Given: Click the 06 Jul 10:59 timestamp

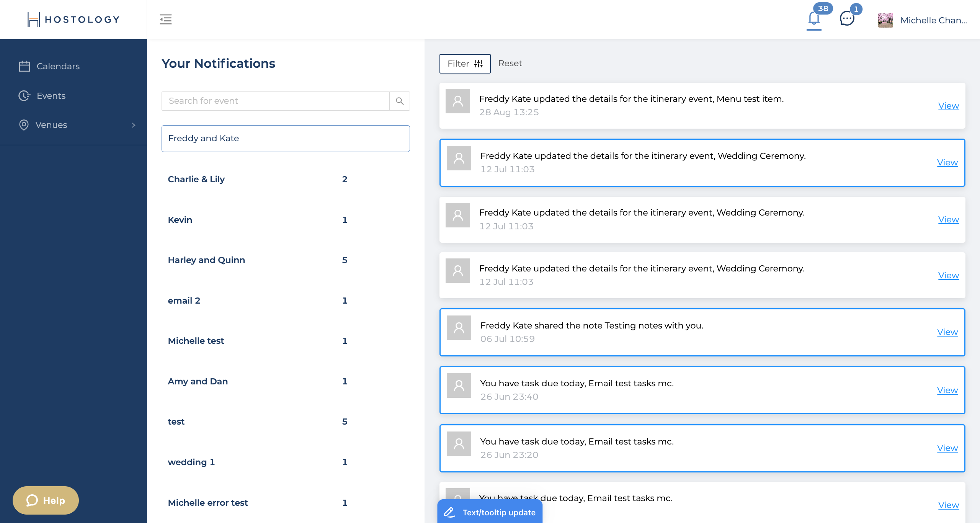Looking at the screenshot, I should 508,339.
